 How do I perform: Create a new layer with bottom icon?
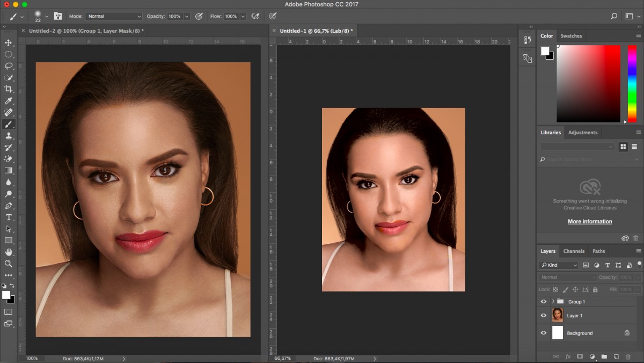tap(616, 357)
